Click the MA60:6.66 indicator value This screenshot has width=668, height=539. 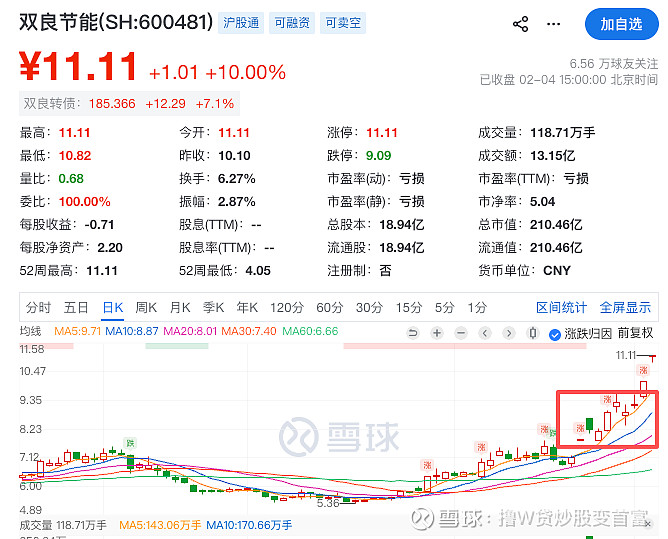pyautogui.click(x=310, y=331)
